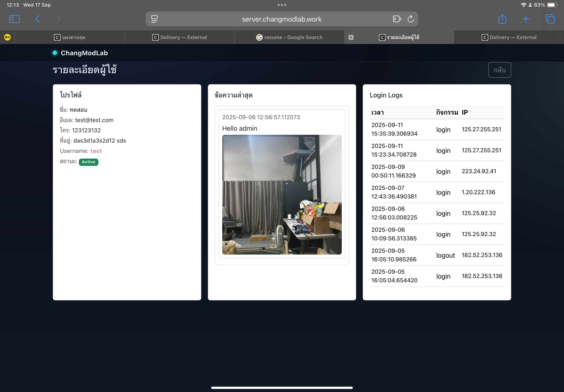This screenshot has width=564, height=392.
Task: Go back with the back arrow
Action: tap(38, 19)
